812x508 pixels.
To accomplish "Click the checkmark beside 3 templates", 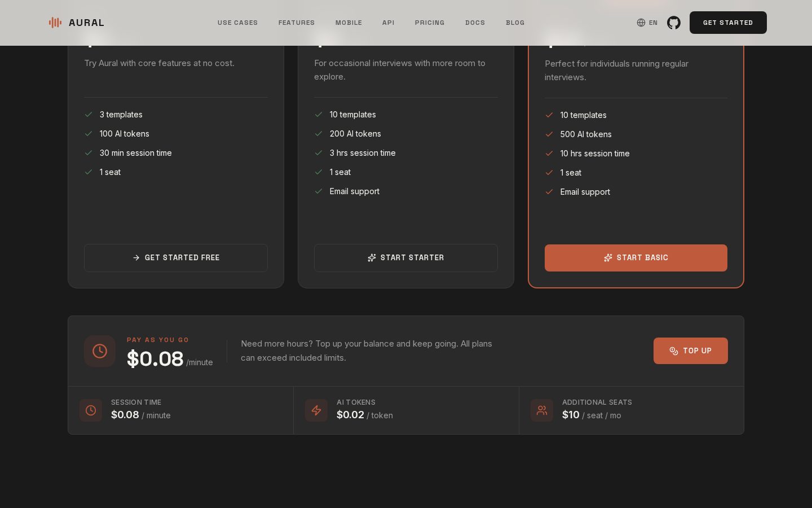I will (89, 115).
